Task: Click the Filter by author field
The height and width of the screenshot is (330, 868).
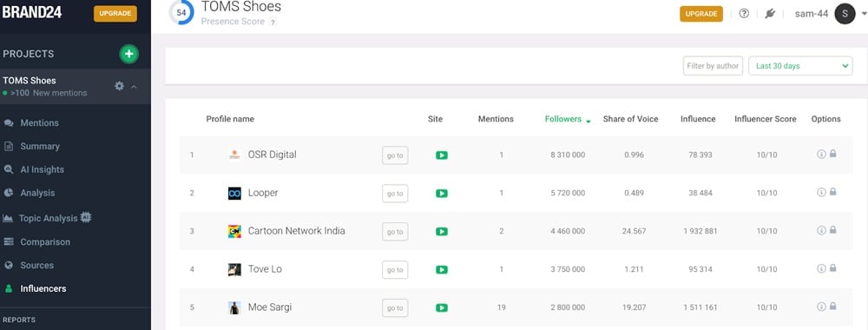Action: pyautogui.click(x=713, y=66)
